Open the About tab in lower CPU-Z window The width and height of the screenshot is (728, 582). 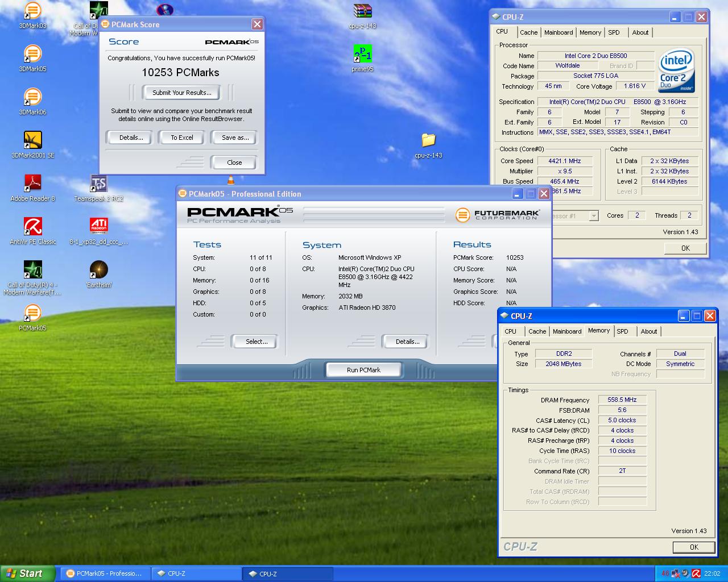[649, 331]
